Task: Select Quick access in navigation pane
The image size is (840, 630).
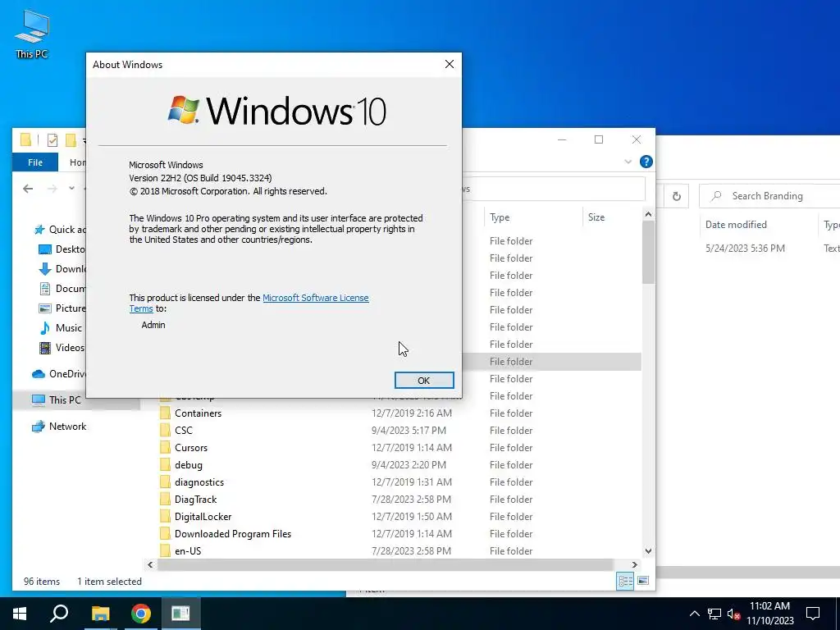Action: [x=59, y=230]
